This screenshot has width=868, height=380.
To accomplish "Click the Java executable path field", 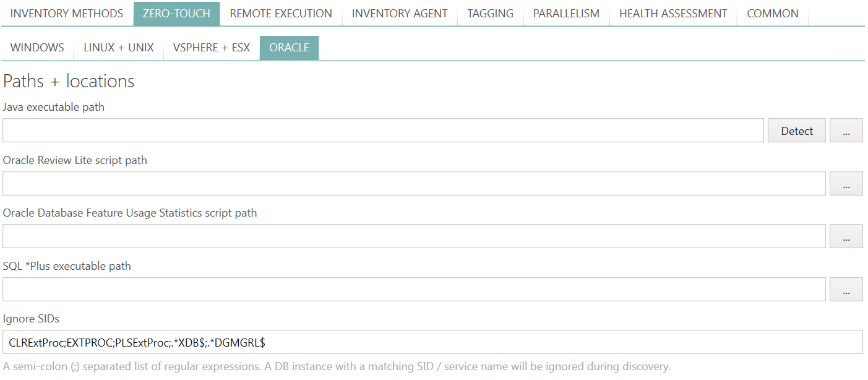I will point(384,131).
